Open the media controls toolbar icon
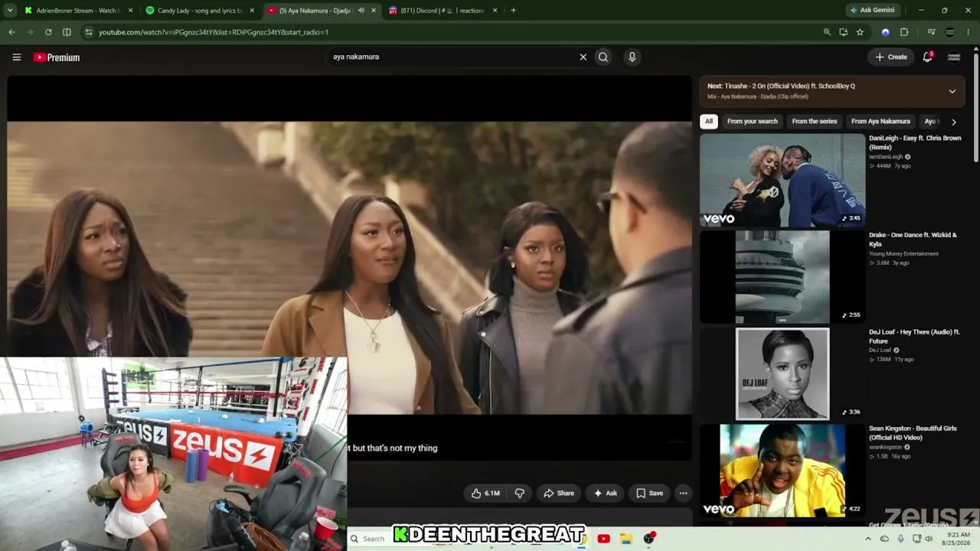Viewport: 980px width, 551px height. [x=931, y=32]
